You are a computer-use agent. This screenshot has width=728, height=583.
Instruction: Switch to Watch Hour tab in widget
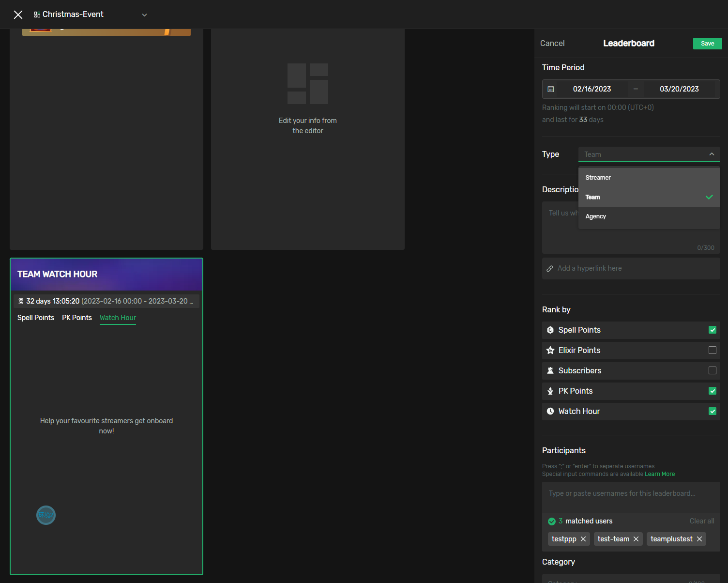[x=118, y=318]
